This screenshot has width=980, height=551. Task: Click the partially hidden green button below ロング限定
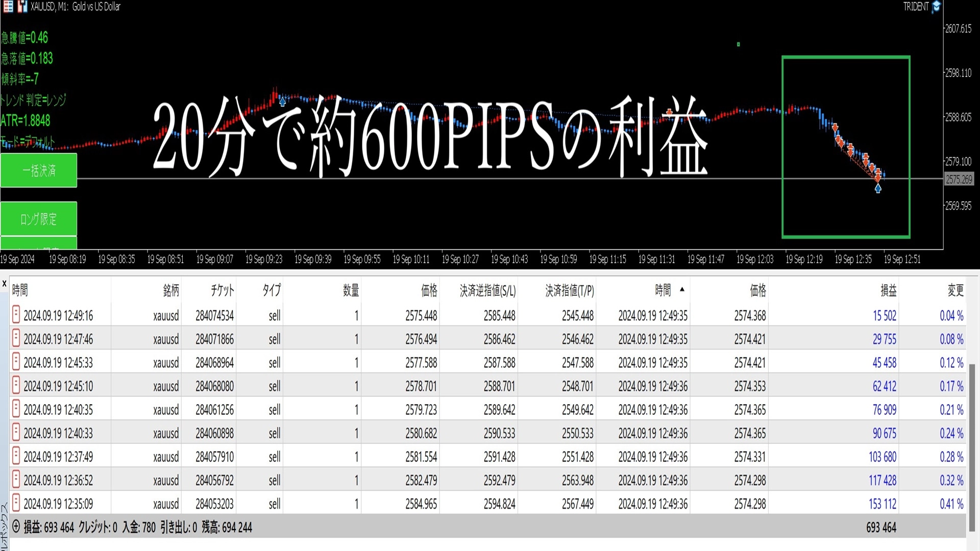[39, 243]
